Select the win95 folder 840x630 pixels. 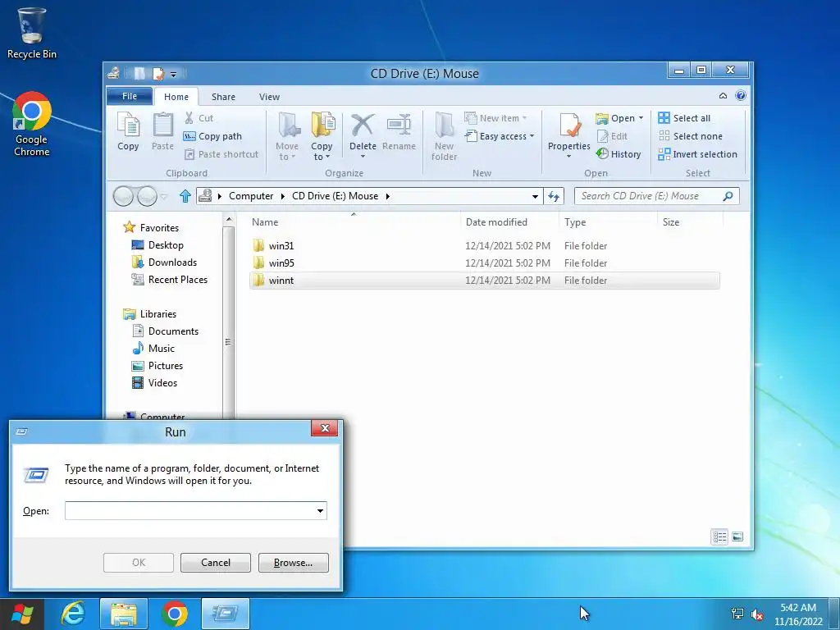click(x=484, y=263)
